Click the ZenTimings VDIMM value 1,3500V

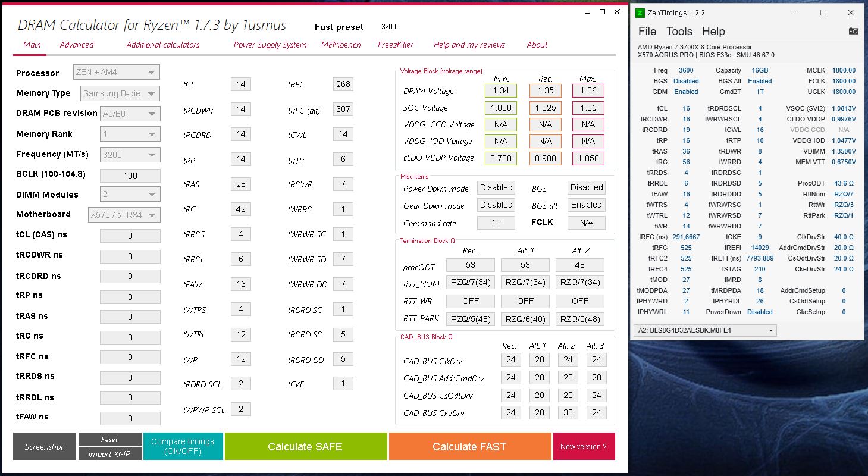point(842,151)
